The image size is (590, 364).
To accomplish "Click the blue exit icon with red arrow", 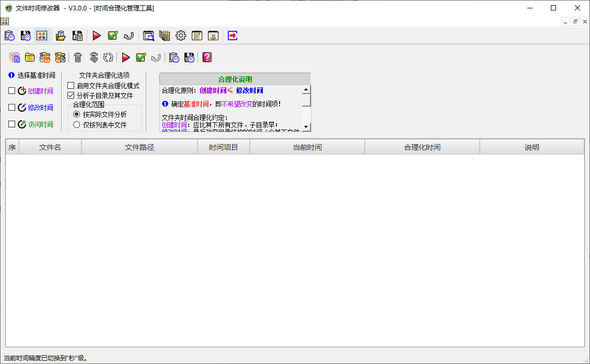I will (x=233, y=36).
